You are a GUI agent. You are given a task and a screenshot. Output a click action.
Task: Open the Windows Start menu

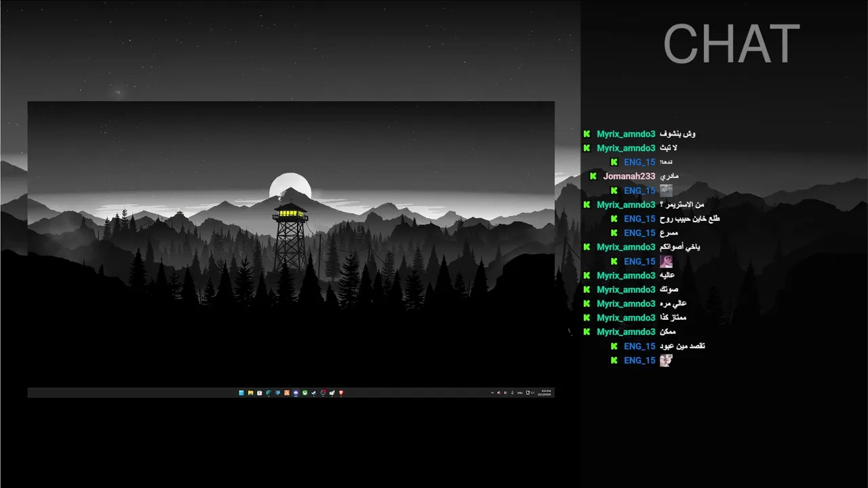point(241,392)
